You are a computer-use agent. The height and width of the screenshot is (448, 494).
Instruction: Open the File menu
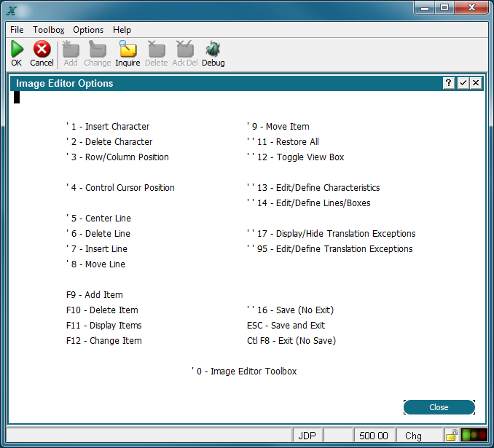click(x=17, y=30)
